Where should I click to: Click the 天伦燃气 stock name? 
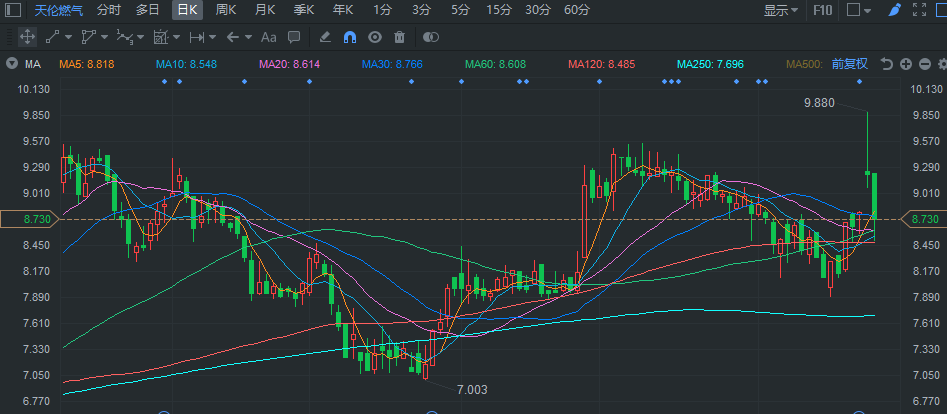(59, 10)
